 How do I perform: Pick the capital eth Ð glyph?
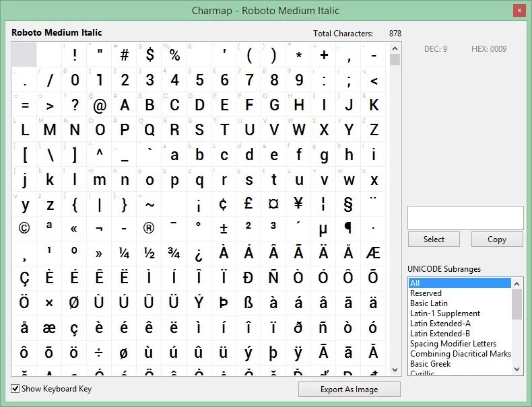pos(249,279)
